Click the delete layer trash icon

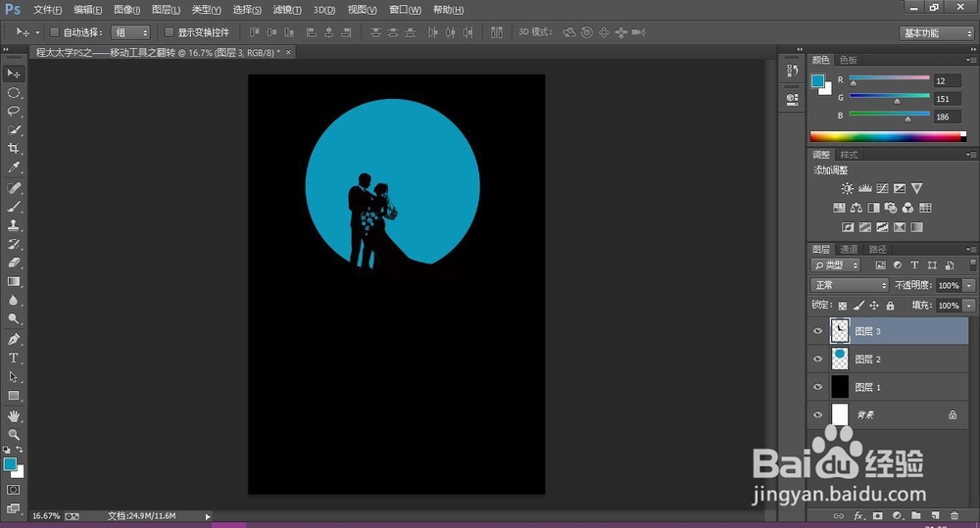pos(954,515)
